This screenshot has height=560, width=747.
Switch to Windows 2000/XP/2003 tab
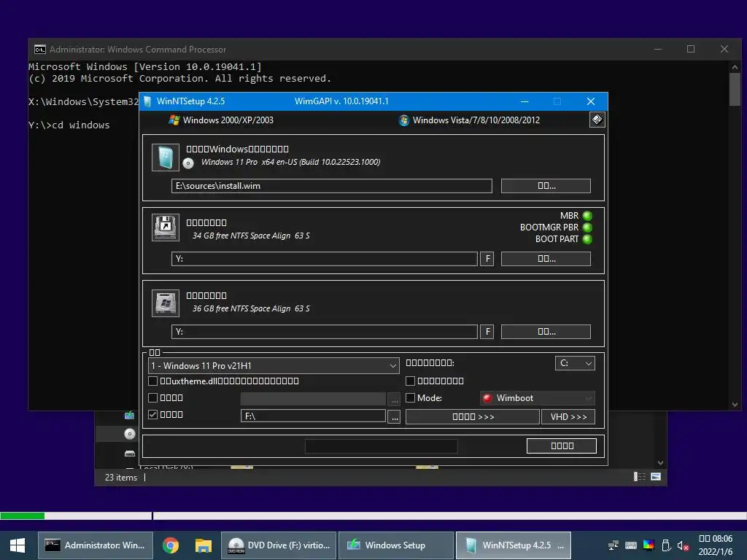[x=222, y=120]
